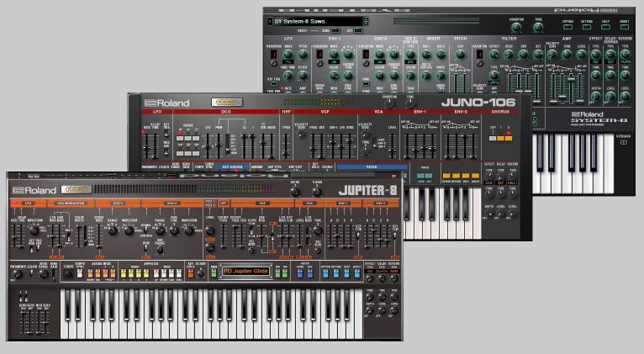Screen dimensions: 644x354
Task: Click the System-8 OSC 2 Wave knob
Action: 379,54
